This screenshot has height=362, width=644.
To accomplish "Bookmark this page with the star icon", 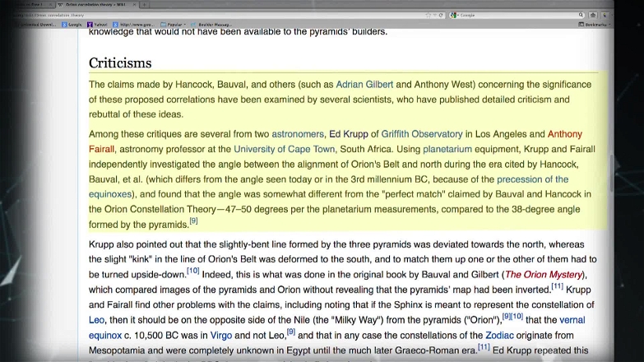I will (428, 15).
